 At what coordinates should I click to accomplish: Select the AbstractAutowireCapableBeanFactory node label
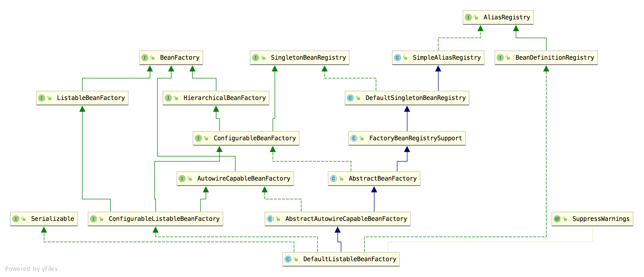coord(346,219)
